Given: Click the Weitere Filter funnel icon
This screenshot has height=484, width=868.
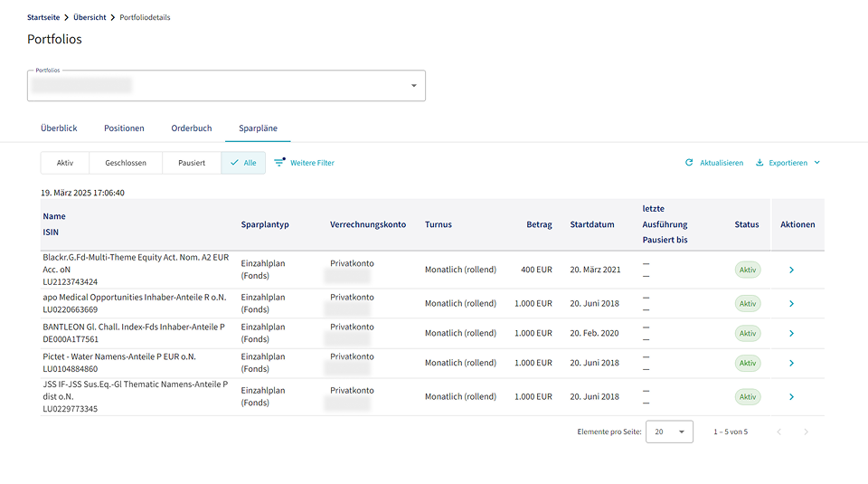Looking at the screenshot, I should 279,162.
